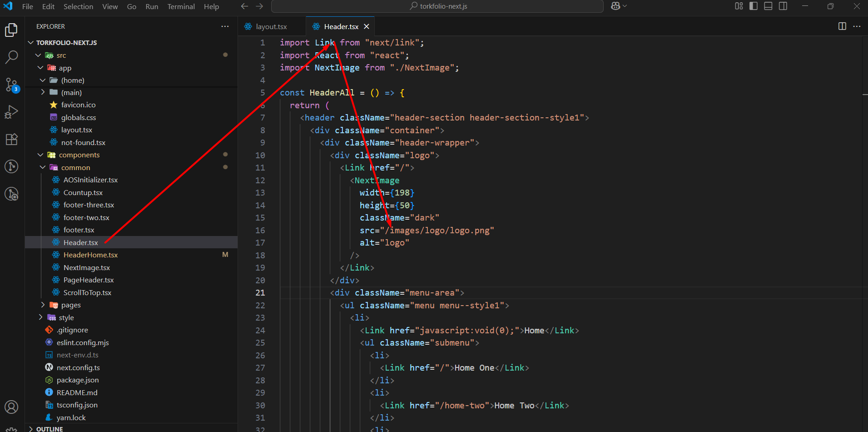This screenshot has height=432, width=868.
Task: Open the Run menu
Action: [x=152, y=6]
